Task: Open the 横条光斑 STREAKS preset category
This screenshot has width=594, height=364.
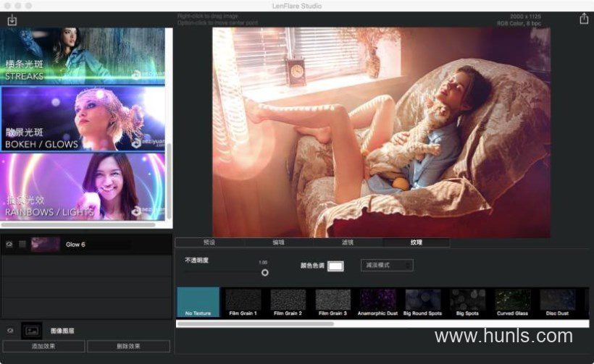Action: [83, 56]
